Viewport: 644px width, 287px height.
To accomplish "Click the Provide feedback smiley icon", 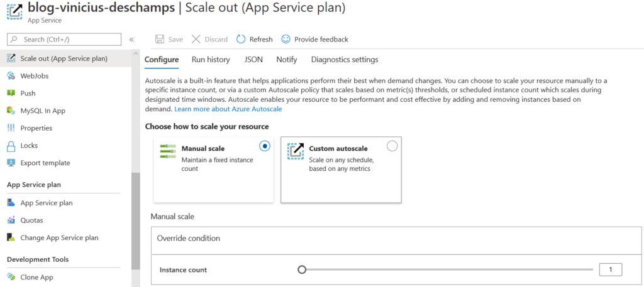I will 286,39.
